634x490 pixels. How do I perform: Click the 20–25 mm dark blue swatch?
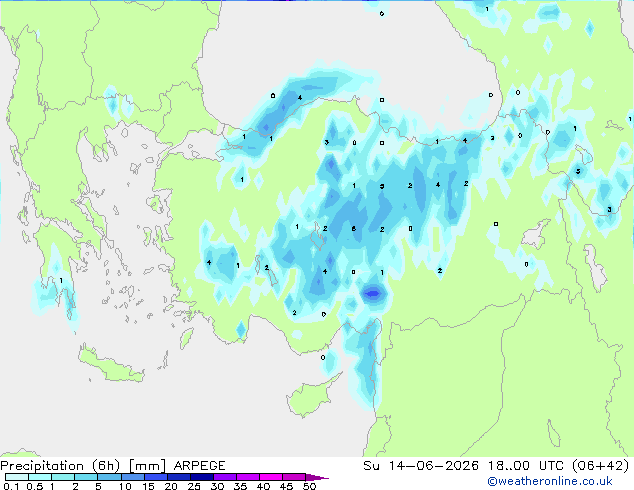coord(178,477)
